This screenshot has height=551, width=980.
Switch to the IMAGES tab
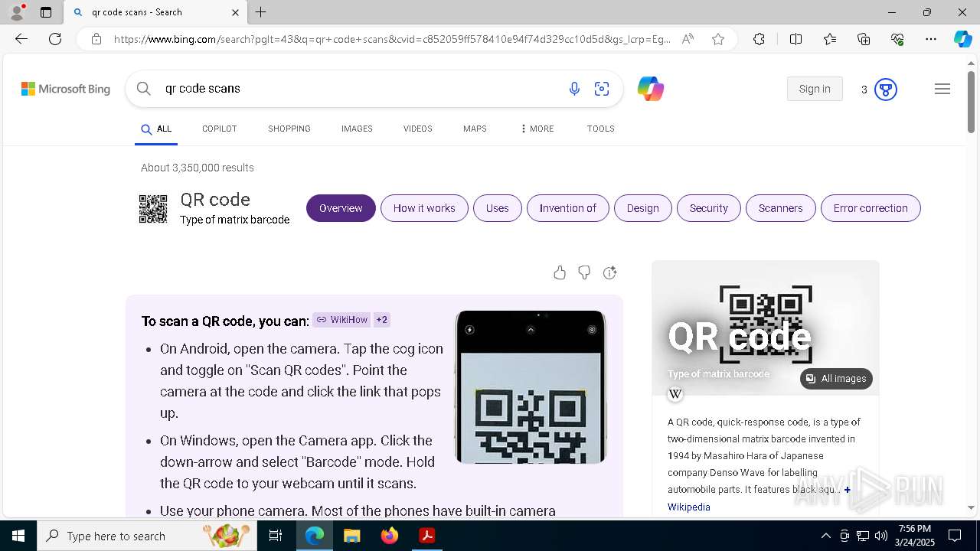[357, 129]
